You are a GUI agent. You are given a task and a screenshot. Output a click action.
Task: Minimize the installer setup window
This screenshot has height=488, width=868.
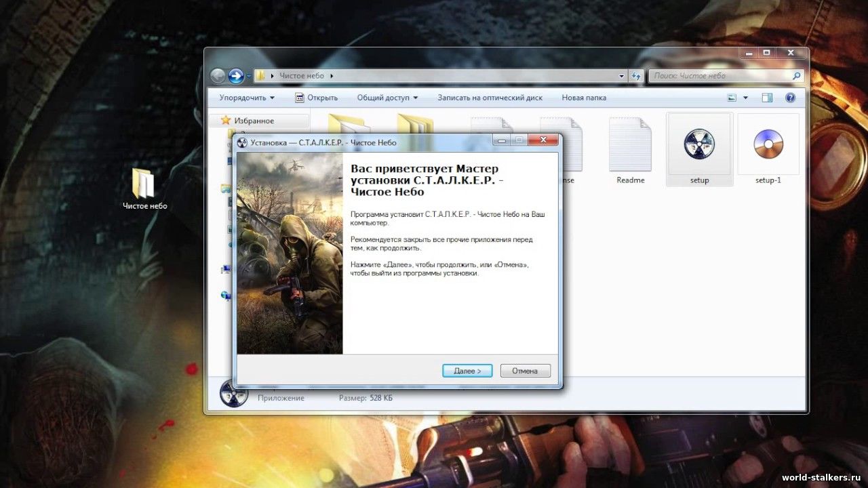point(502,140)
